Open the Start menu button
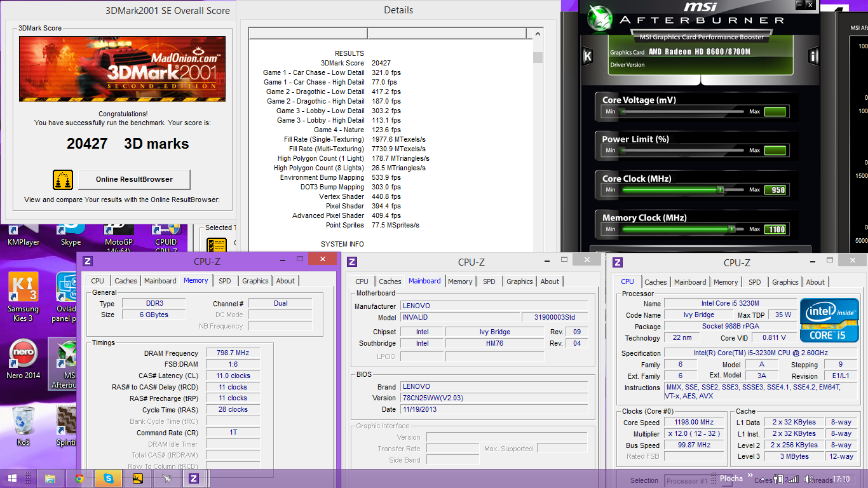Screen dimensions: 868x488 pyautogui.click(x=12, y=478)
